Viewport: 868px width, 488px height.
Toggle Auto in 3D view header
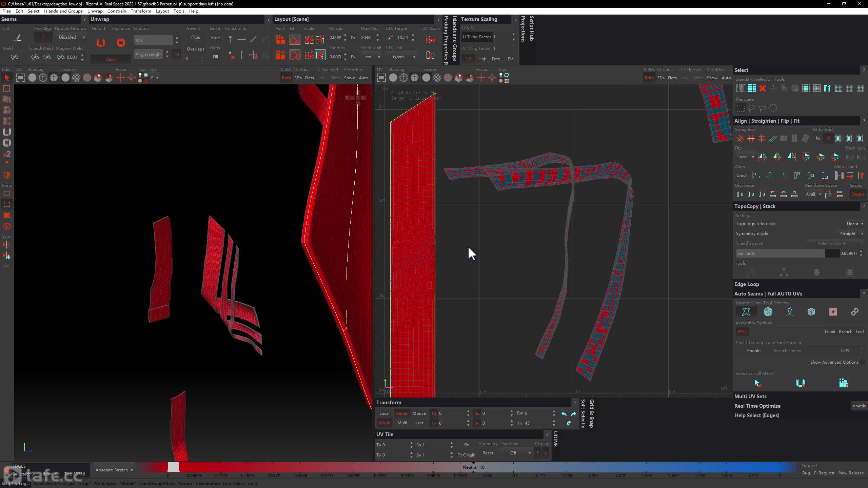tap(363, 78)
